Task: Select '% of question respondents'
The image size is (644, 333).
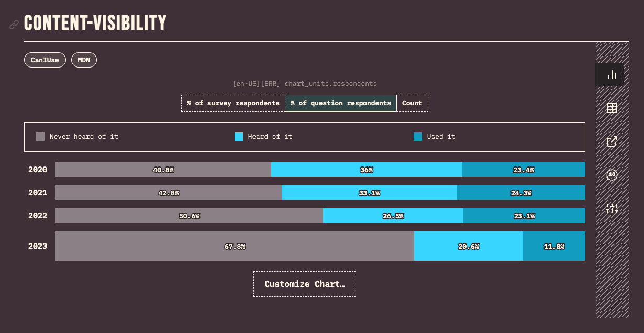Action: click(x=340, y=103)
